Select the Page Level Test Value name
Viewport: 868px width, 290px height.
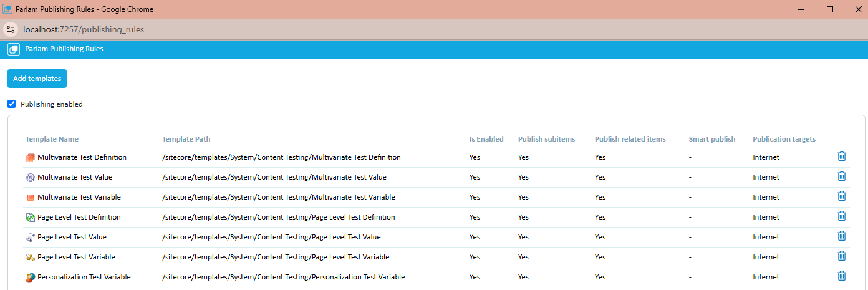click(72, 237)
